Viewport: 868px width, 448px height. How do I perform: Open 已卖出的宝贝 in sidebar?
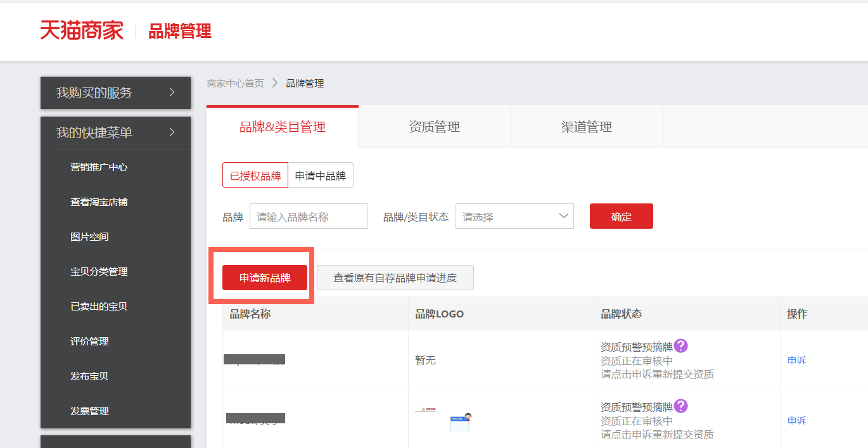coord(99,307)
